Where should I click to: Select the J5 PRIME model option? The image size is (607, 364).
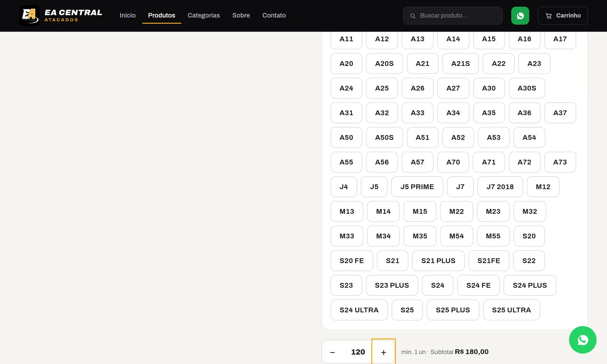pos(417,187)
